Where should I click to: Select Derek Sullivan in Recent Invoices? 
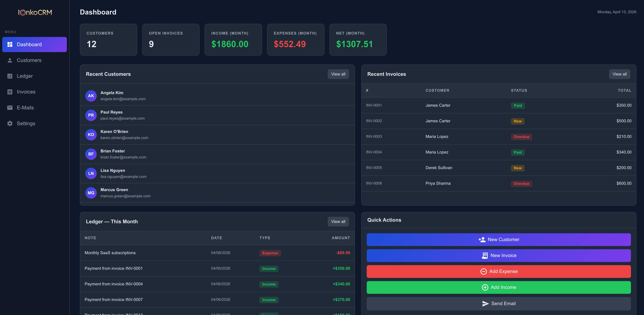tap(439, 168)
